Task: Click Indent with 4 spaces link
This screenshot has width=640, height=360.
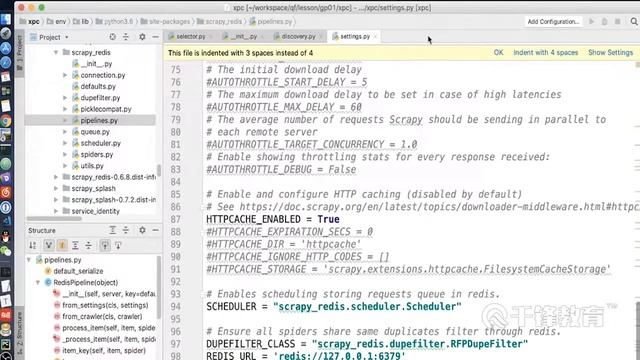Action: (x=545, y=53)
